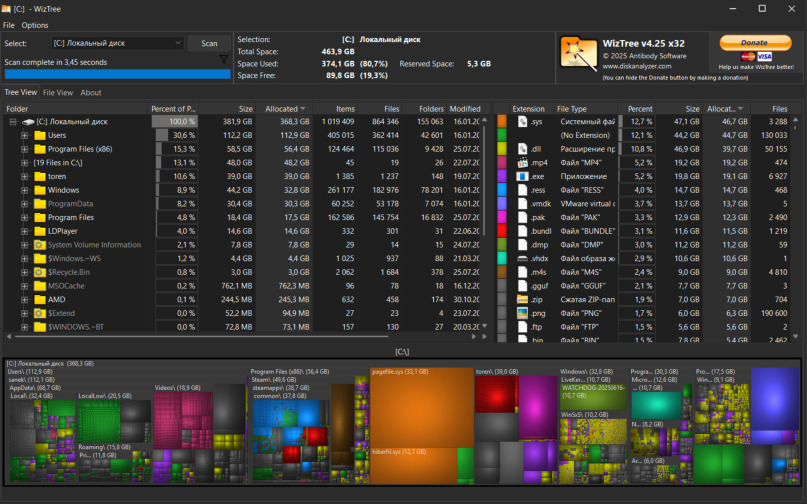Open the About tab
The height and width of the screenshot is (504, 807).
tap(91, 93)
